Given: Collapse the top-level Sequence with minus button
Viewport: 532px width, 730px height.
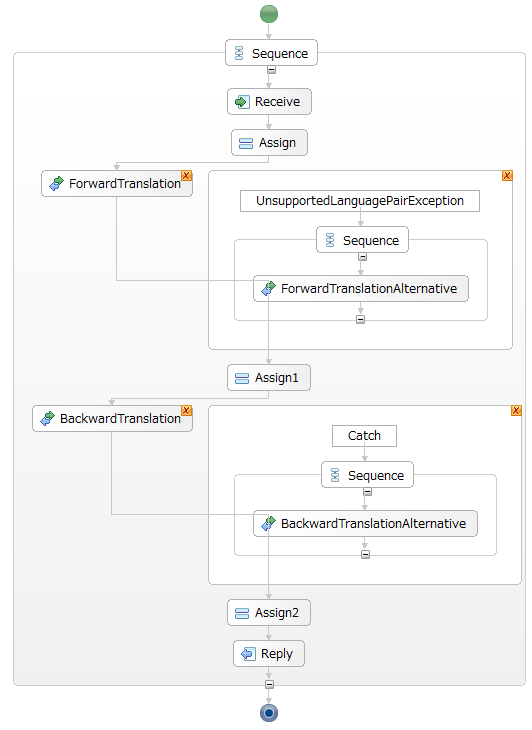Looking at the screenshot, I should click(x=271, y=70).
